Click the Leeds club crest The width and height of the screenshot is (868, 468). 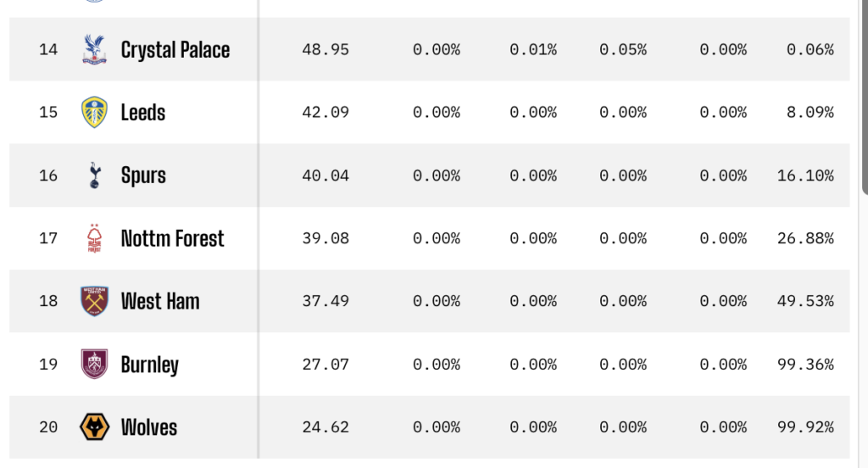coord(94,112)
